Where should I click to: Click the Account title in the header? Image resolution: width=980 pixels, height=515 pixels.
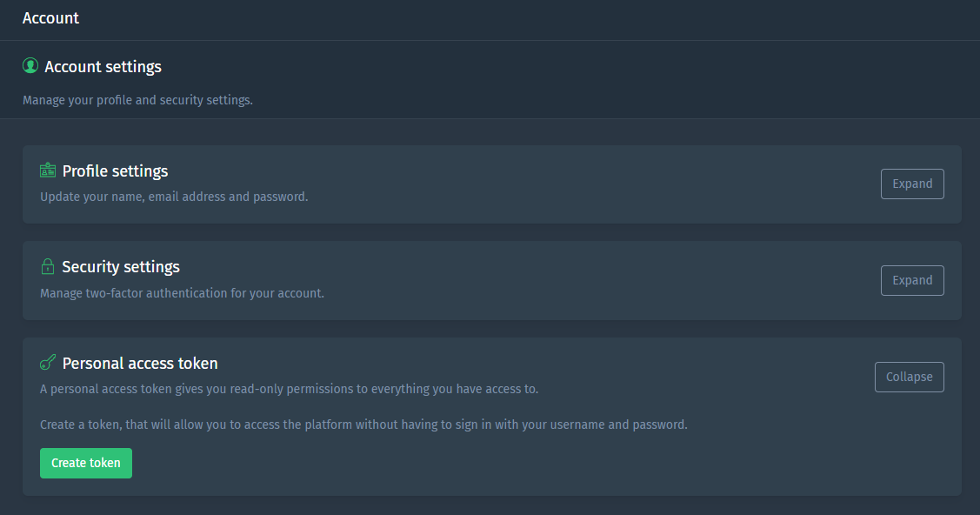point(50,17)
